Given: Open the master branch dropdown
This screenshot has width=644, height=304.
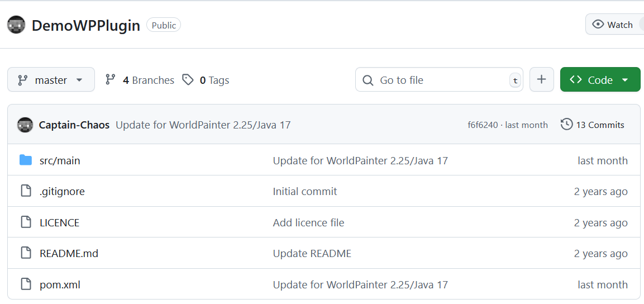Looking at the screenshot, I should click(x=51, y=80).
